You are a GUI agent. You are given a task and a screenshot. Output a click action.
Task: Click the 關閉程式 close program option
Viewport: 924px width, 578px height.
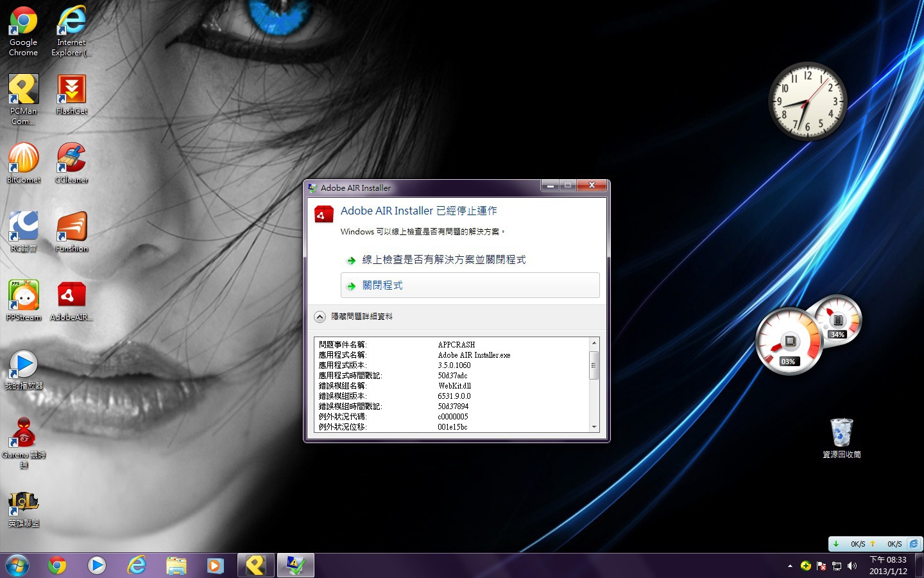click(x=470, y=285)
